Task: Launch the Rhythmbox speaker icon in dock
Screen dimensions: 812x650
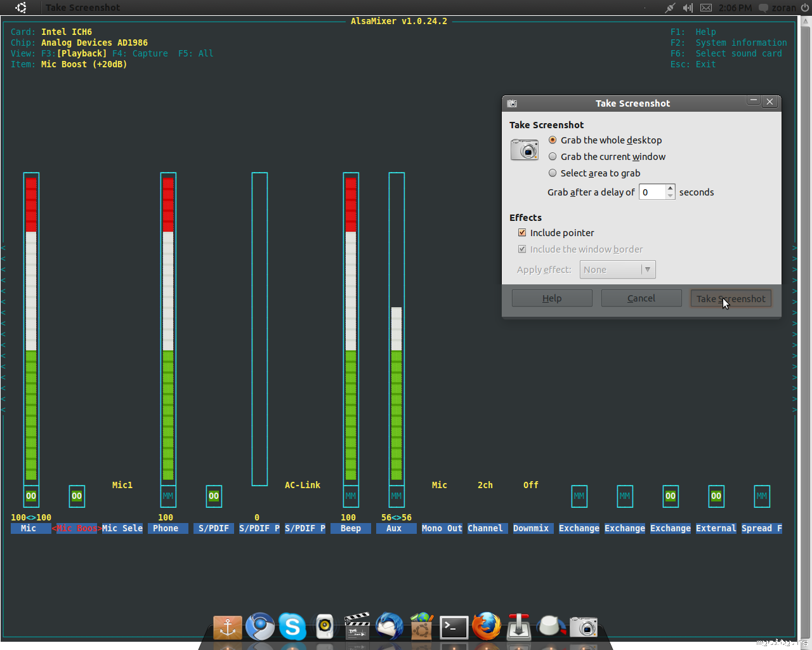Action: (325, 627)
